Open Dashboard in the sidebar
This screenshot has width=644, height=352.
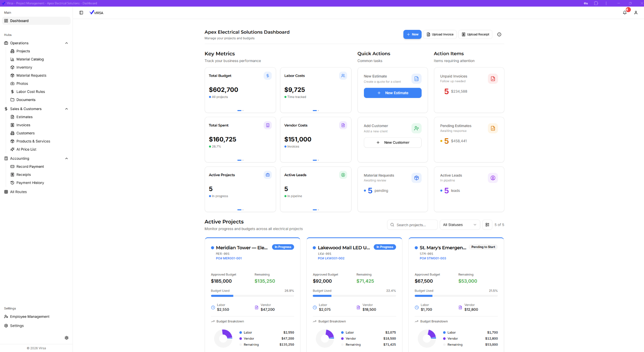[x=36, y=21]
